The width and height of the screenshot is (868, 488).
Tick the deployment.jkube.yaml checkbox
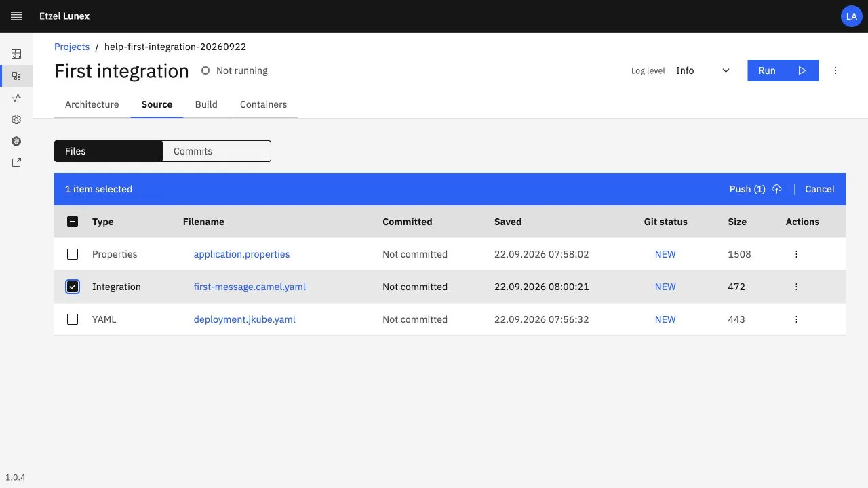pos(73,319)
